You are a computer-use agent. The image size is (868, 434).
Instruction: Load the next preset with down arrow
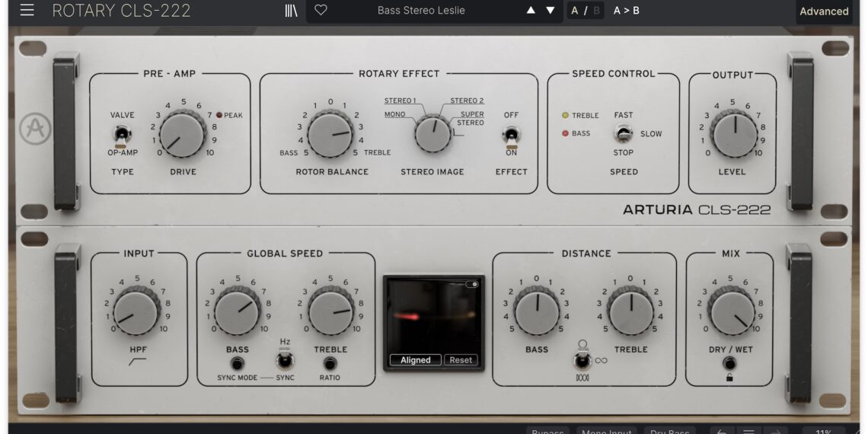coord(550,11)
